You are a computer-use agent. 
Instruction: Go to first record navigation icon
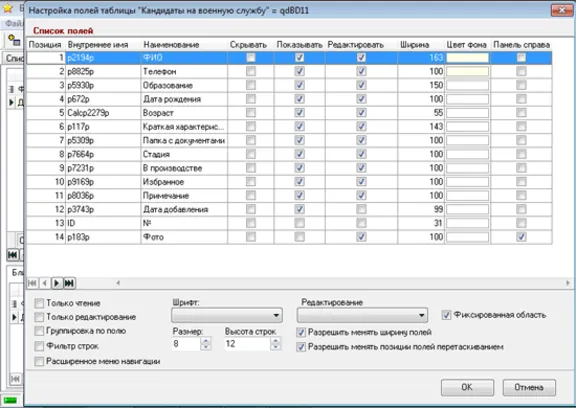pos(32,283)
